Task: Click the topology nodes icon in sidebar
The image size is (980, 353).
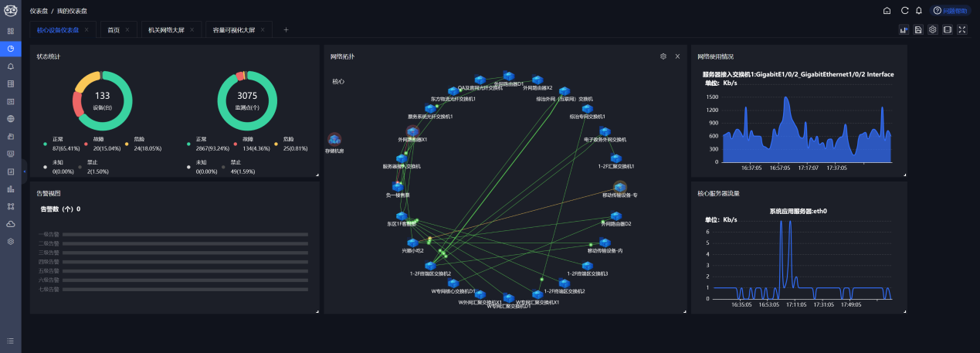Action: tap(11, 206)
